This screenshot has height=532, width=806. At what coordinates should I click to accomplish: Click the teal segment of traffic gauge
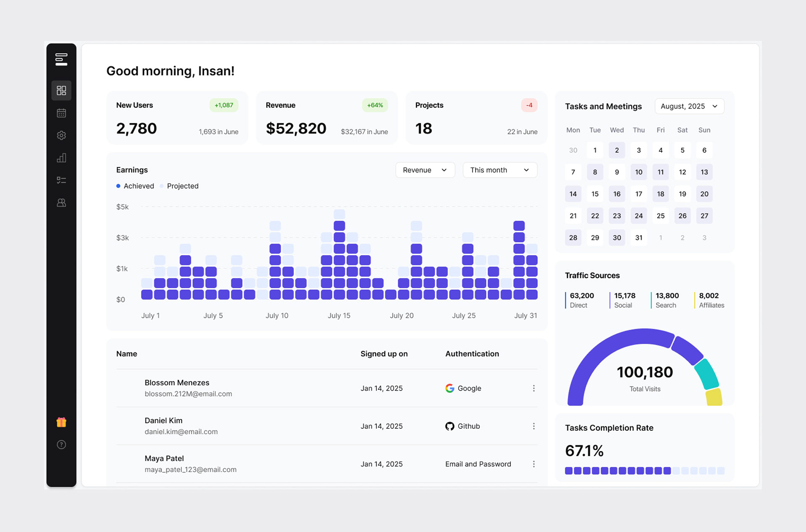[707, 373]
